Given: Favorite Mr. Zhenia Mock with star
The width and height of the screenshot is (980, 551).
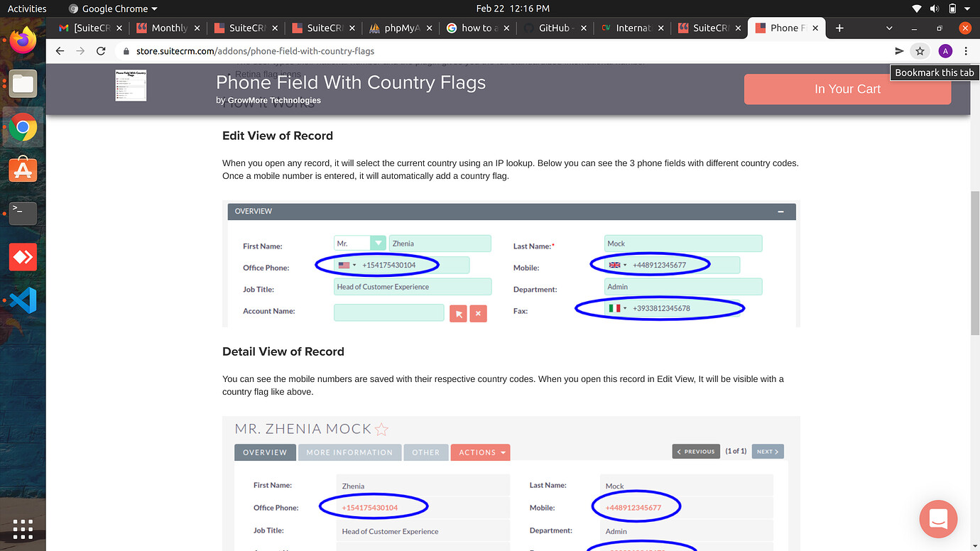Looking at the screenshot, I should point(381,430).
